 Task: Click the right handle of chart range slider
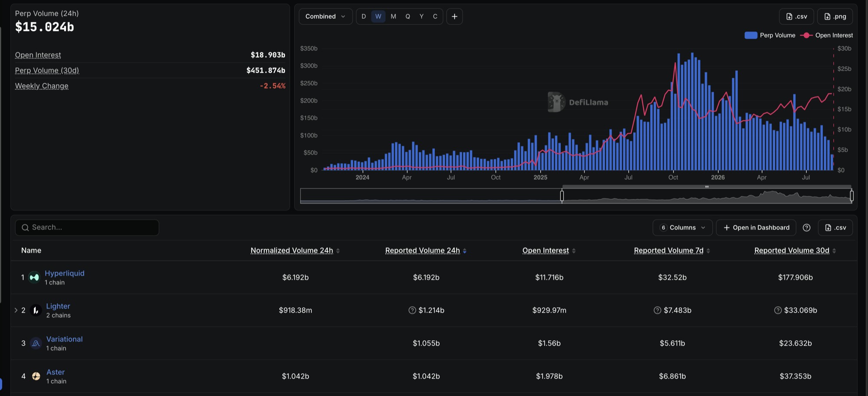852,196
